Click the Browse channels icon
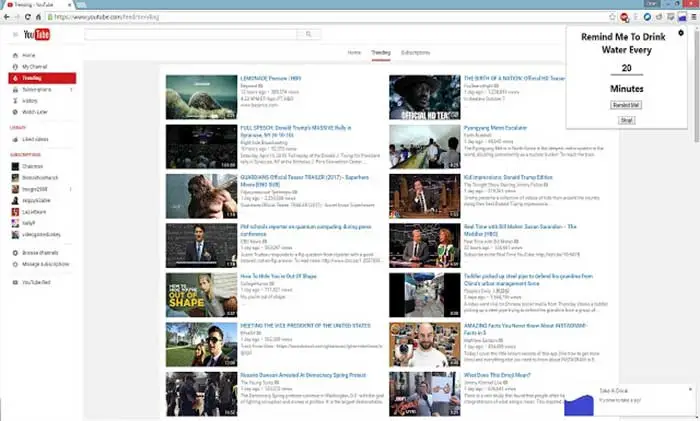 [15, 253]
